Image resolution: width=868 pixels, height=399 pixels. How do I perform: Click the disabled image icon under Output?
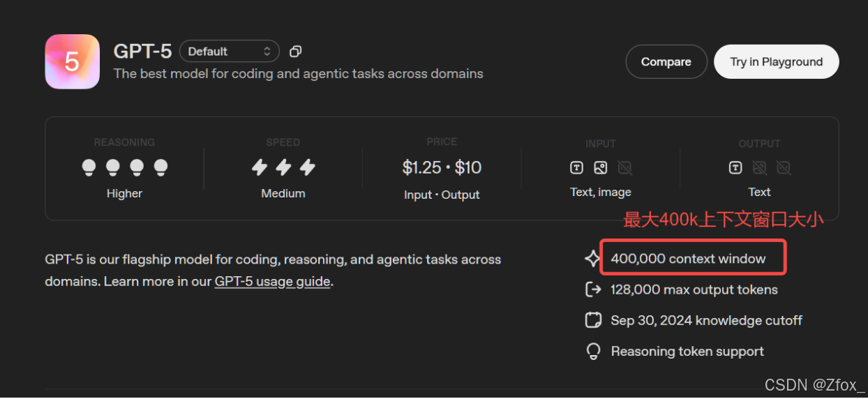click(759, 167)
